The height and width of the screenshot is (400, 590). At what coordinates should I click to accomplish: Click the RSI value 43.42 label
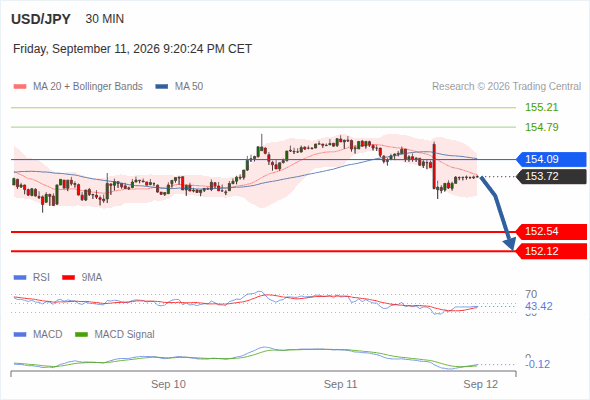(539, 306)
